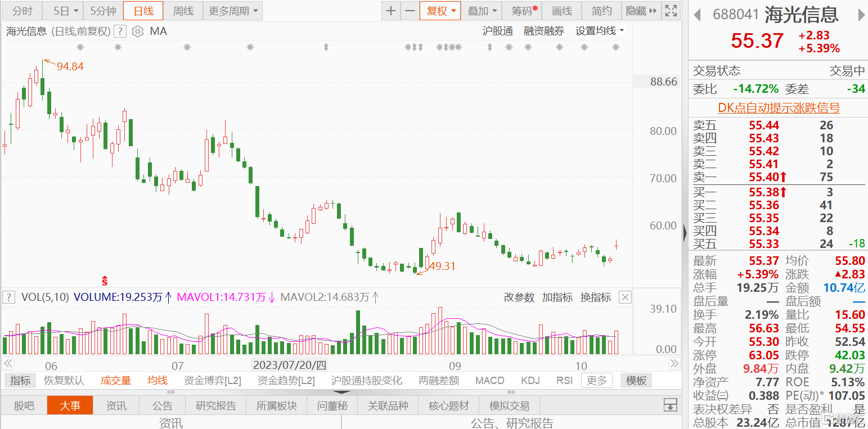The height and width of the screenshot is (429, 868).
Task: Select the KDJ indicator
Action: point(530,381)
